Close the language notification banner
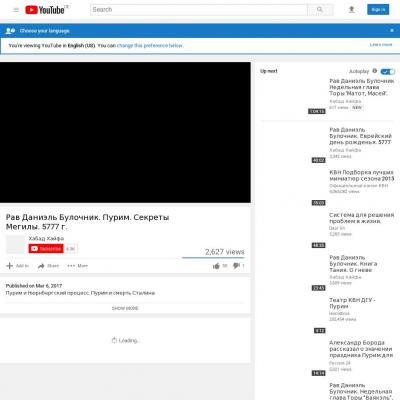Screen dimensions: 400x400 point(392,31)
